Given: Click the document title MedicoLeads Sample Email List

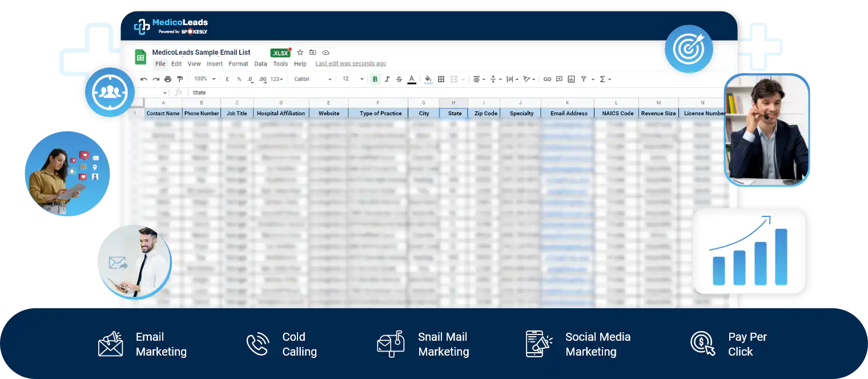Looking at the screenshot, I should [201, 53].
